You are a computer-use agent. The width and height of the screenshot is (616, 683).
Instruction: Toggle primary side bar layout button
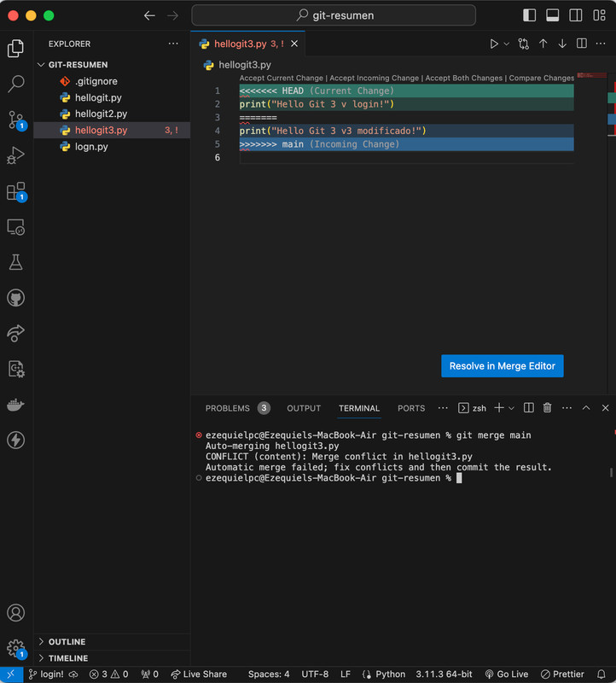[x=529, y=15]
